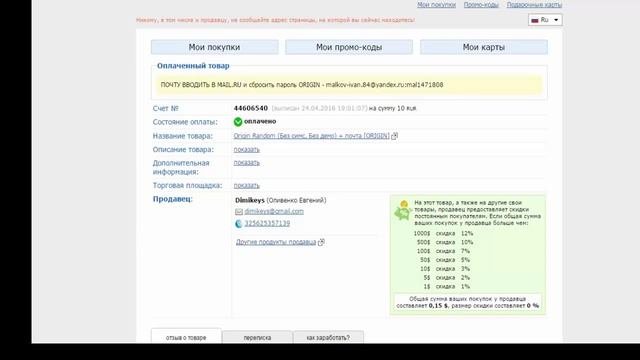Image resolution: width=640 pixels, height=360 pixels.
Task: Open Другие продукты продавца link
Action: coord(276,242)
